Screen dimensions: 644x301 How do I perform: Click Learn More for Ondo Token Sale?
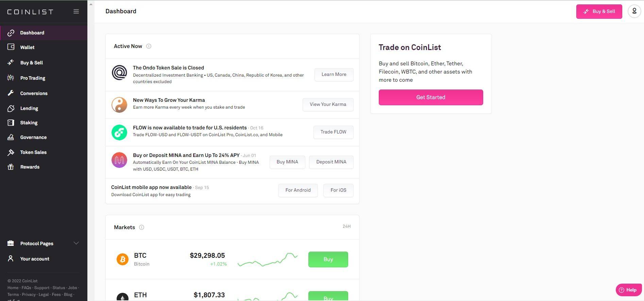334,75
